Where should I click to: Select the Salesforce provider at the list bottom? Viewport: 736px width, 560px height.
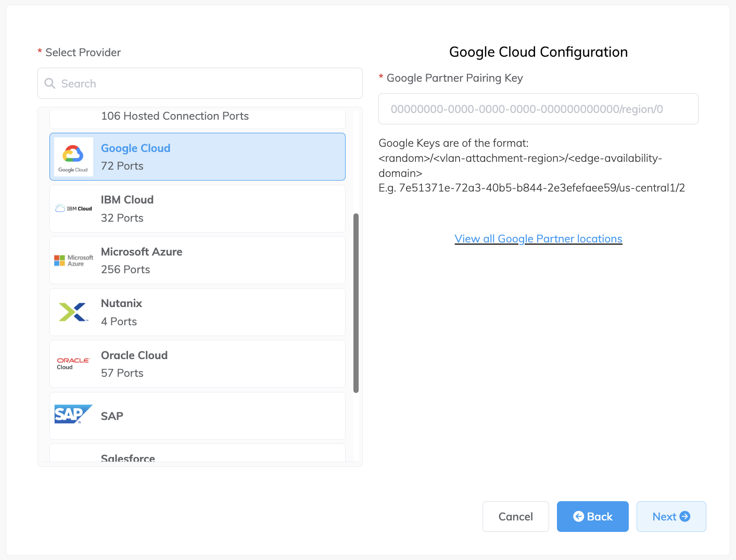click(x=197, y=454)
